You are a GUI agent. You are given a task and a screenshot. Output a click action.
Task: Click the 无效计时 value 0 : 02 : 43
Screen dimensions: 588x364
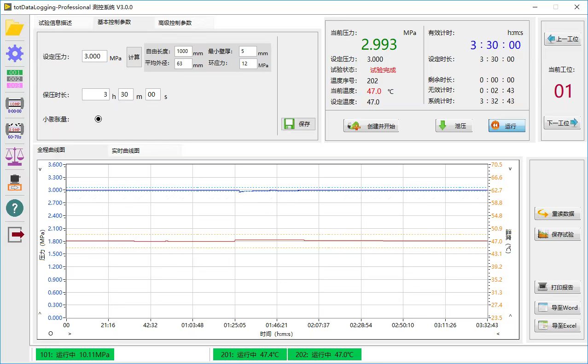pyautogui.click(x=497, y=90)
